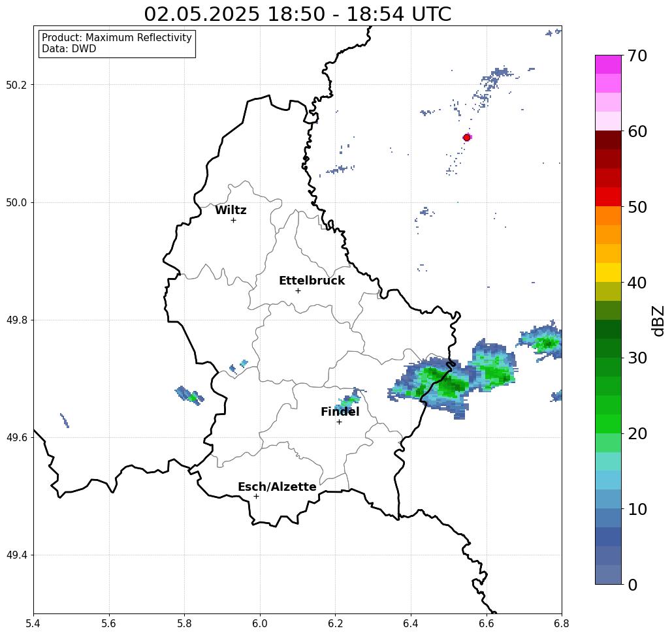Click the dark red colorbar segment below 60
This screenshot has height=635, width=672.
click(608, 140)
